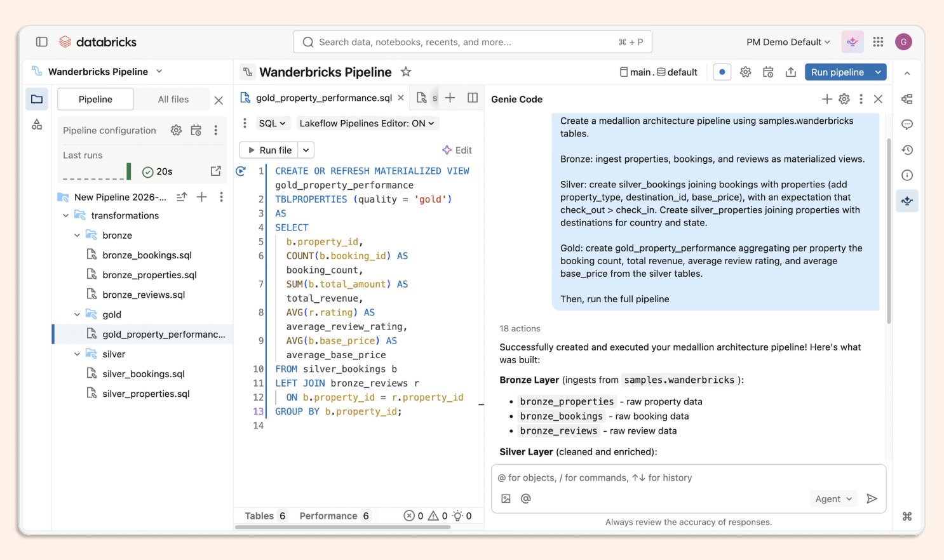The height and width of the screenshot is (560, 944).
Task: Open New Pipeline folder more options
Action: tap(221, 197)
